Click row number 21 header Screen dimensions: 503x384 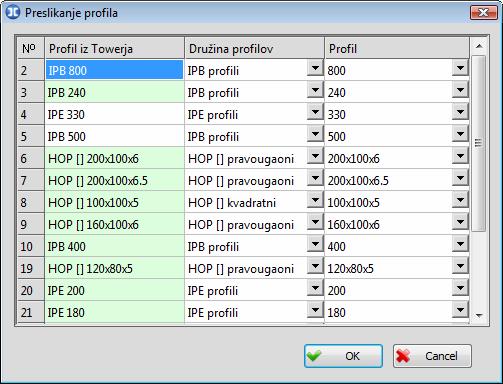click(x=31, y=312)
